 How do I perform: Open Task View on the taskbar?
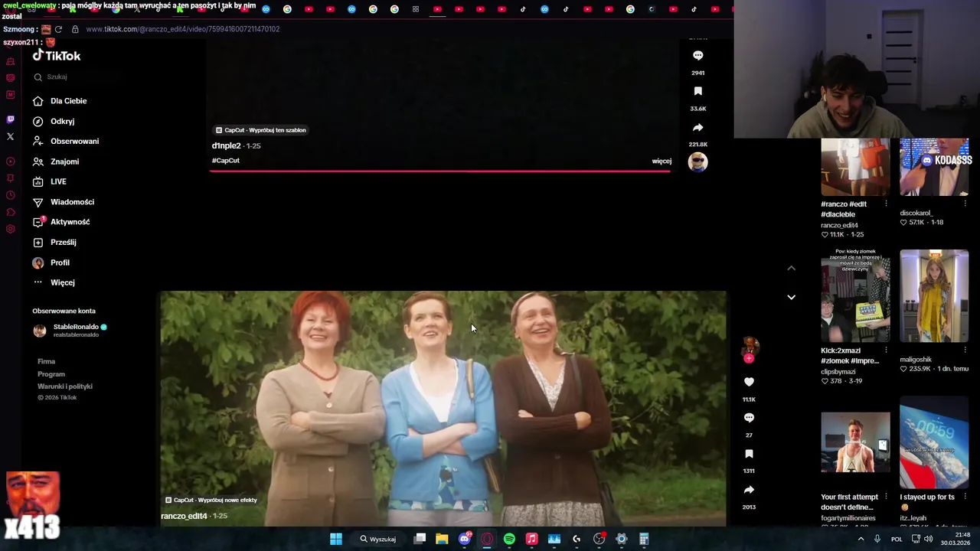420,539
